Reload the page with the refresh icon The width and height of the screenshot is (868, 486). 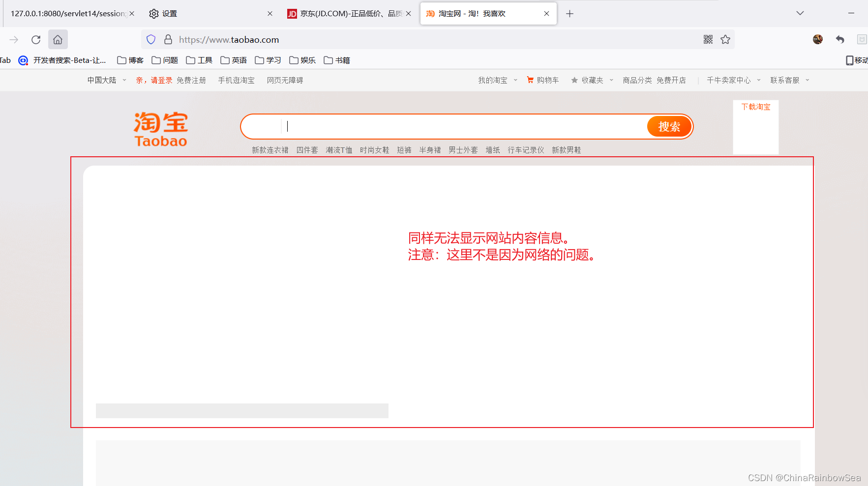pos(36,40)
